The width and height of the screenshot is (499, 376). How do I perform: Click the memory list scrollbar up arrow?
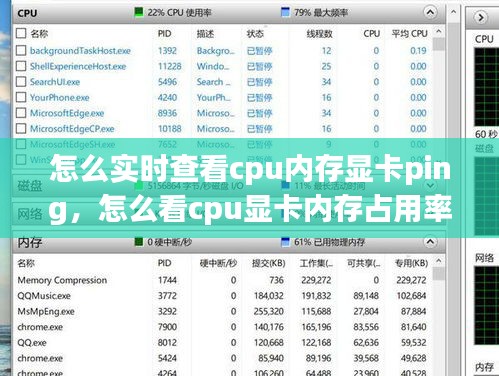tap(439, 261)
